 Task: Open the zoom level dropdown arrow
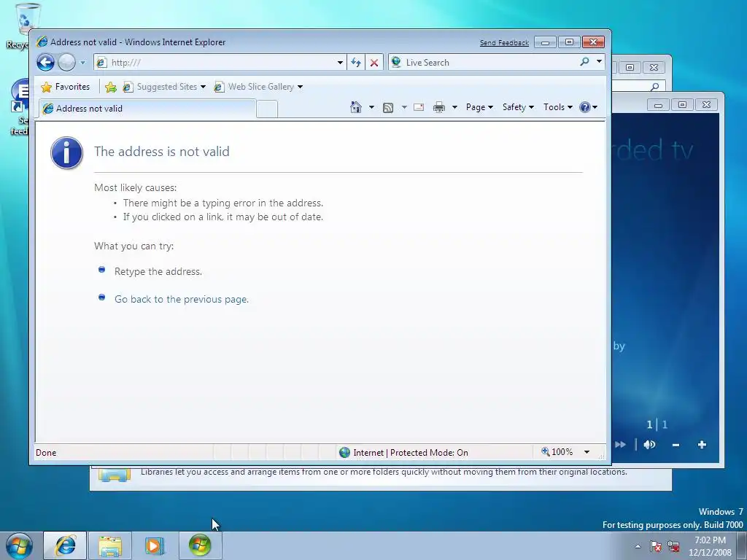point(587,452)
